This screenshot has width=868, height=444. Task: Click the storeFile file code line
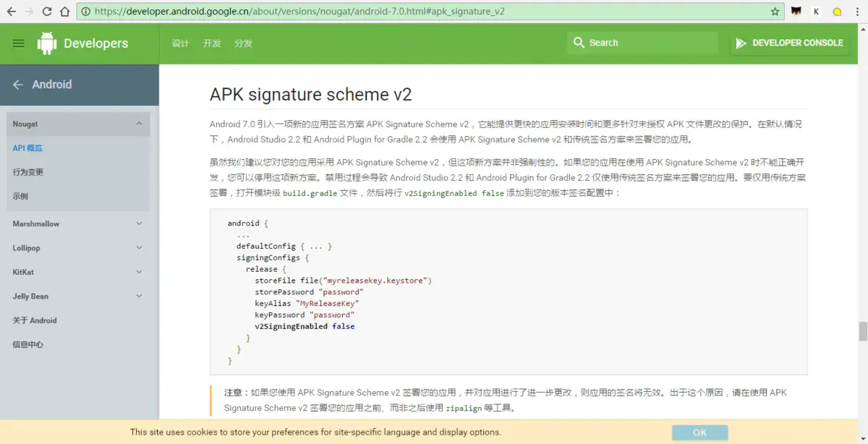click(343, 281)
